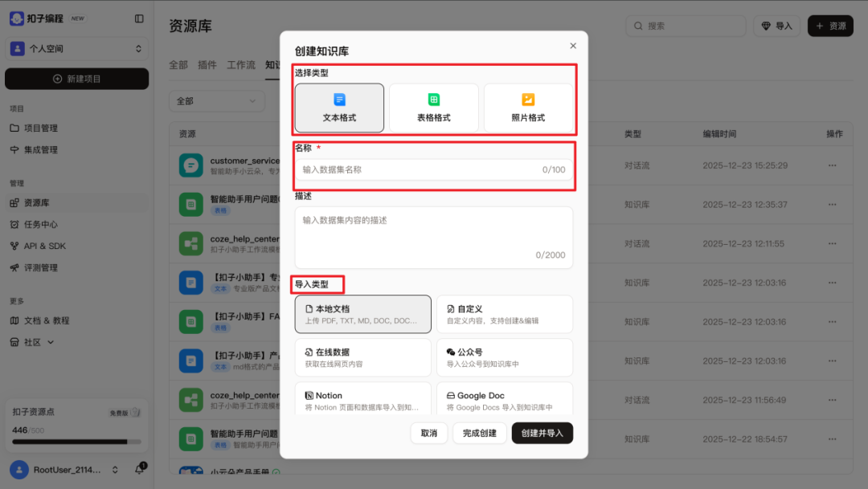Image resolution: width=868 pixels, height=489 pixels.
Task: Click the 自定义 edit-document icon
Action: (451, 309)
